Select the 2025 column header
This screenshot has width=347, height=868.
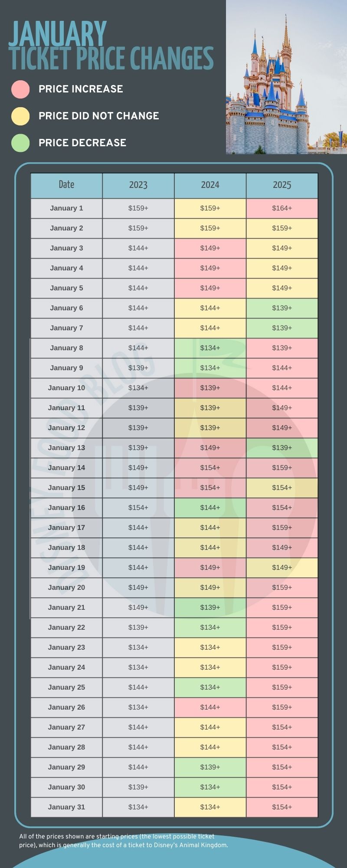point(282,185)
